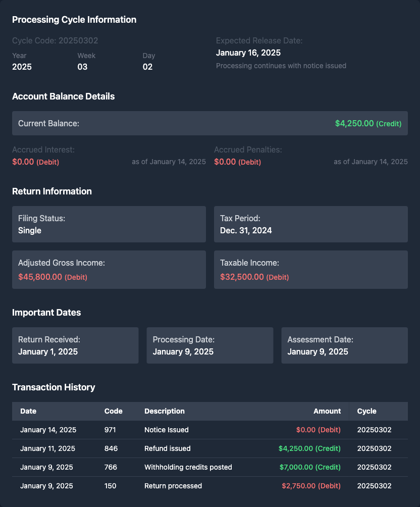Click the Date column header
Screen dimensions: 420x507
point(28,411)
